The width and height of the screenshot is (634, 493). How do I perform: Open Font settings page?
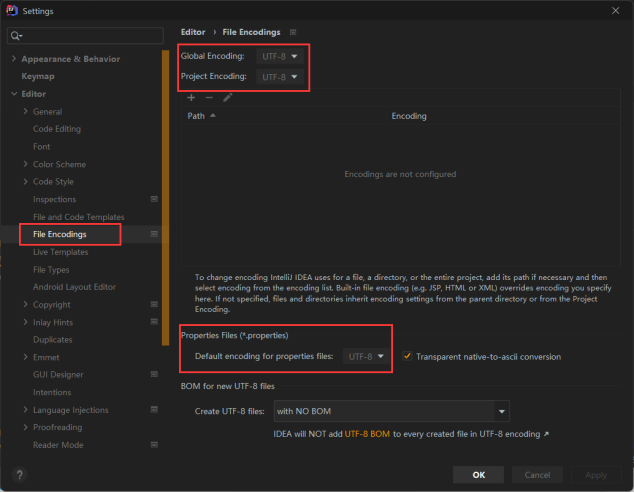(42, 146)
